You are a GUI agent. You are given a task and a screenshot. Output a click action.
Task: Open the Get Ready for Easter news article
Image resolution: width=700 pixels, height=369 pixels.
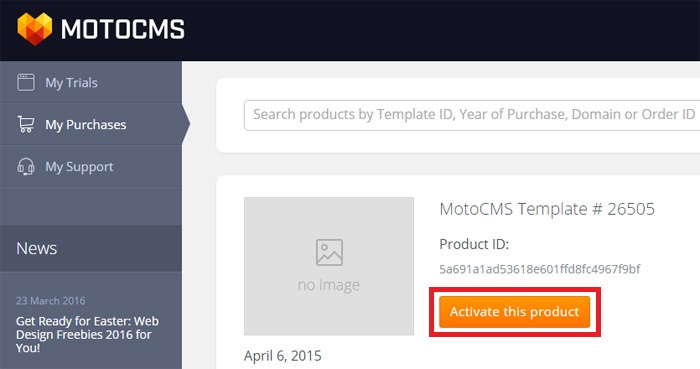(x=87, y=334)
